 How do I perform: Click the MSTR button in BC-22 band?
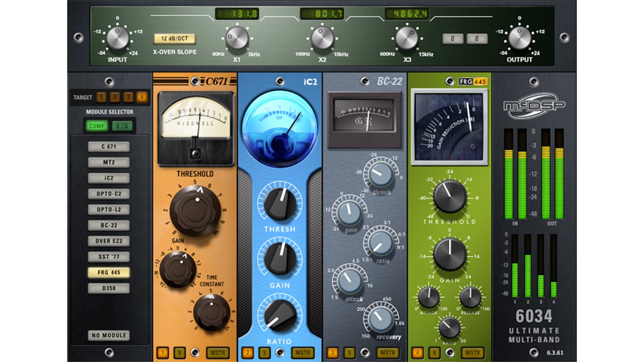388,352
